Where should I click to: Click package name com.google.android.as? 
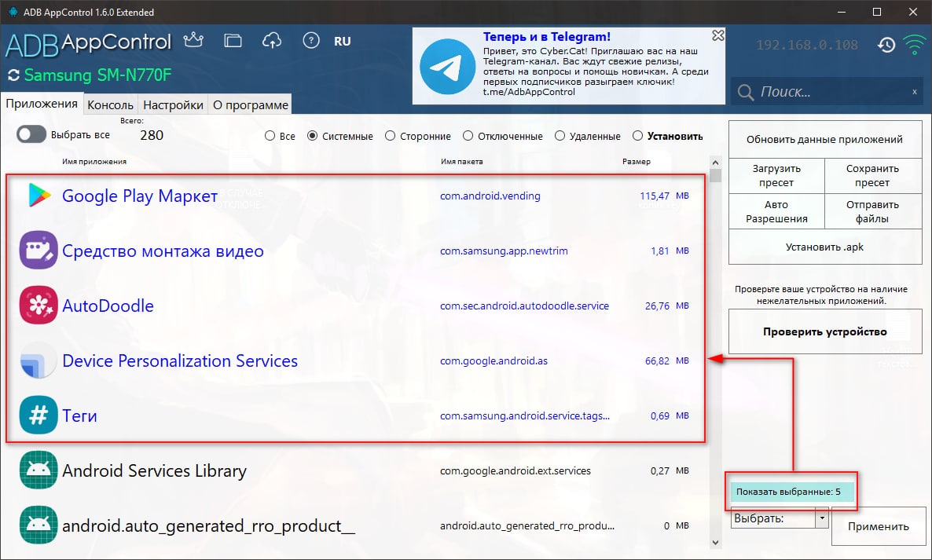(494, 361)
